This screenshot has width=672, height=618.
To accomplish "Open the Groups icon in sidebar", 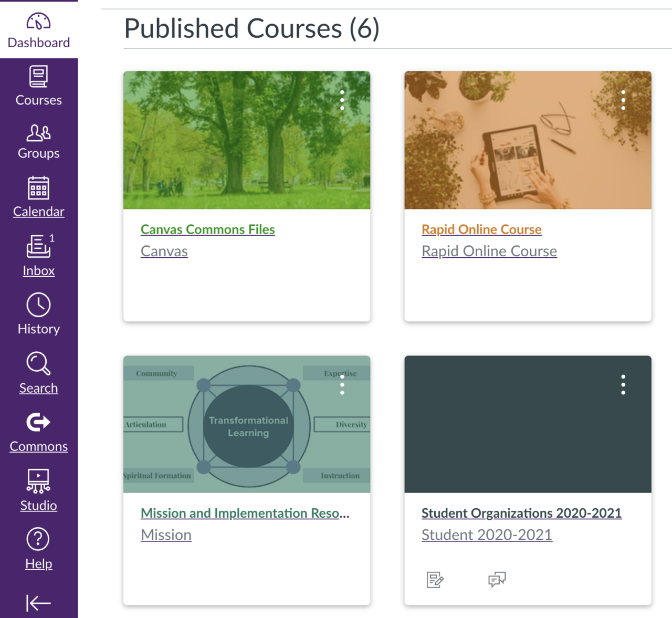I will pyautogui.click(x=38, y=133).
